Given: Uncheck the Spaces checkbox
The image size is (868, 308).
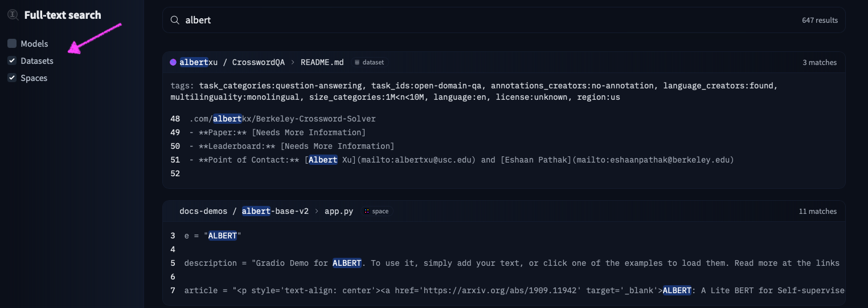Looking at the screenshot, I should [12, 78].
